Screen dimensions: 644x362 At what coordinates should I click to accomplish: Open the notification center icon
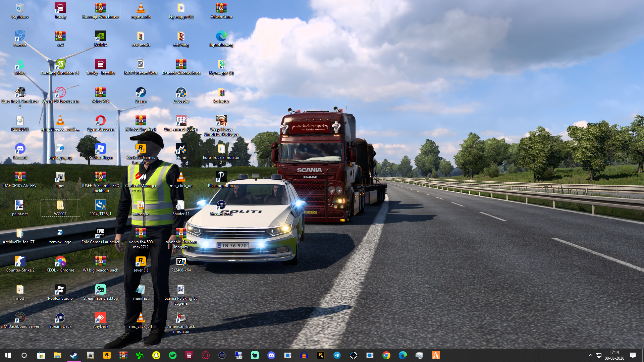coord(633,355)
